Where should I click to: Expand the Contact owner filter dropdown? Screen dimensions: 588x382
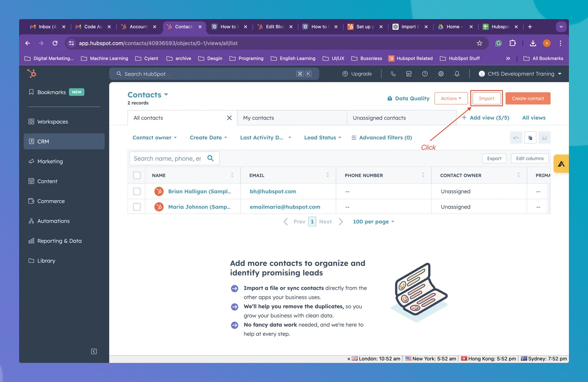154,138
